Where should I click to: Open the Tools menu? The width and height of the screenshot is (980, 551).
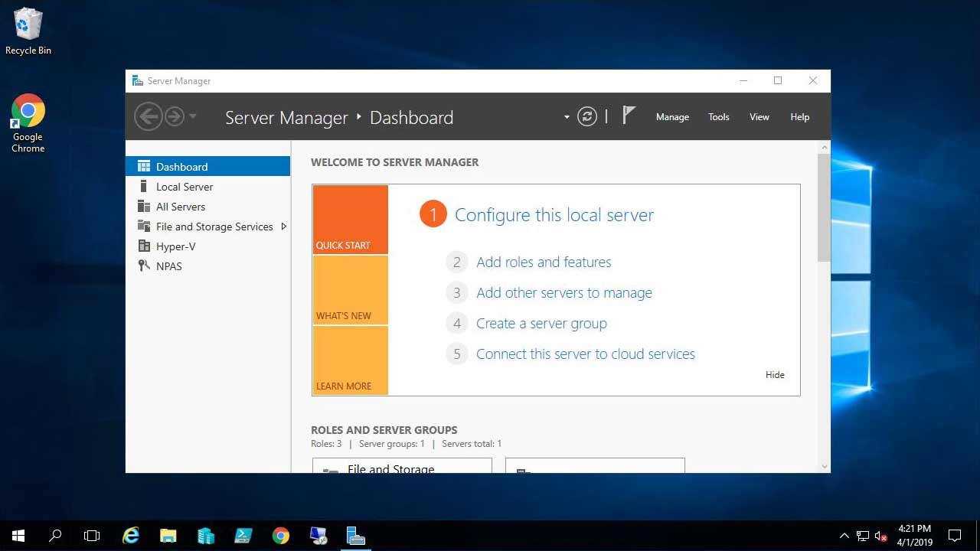(x=718, y=117)
